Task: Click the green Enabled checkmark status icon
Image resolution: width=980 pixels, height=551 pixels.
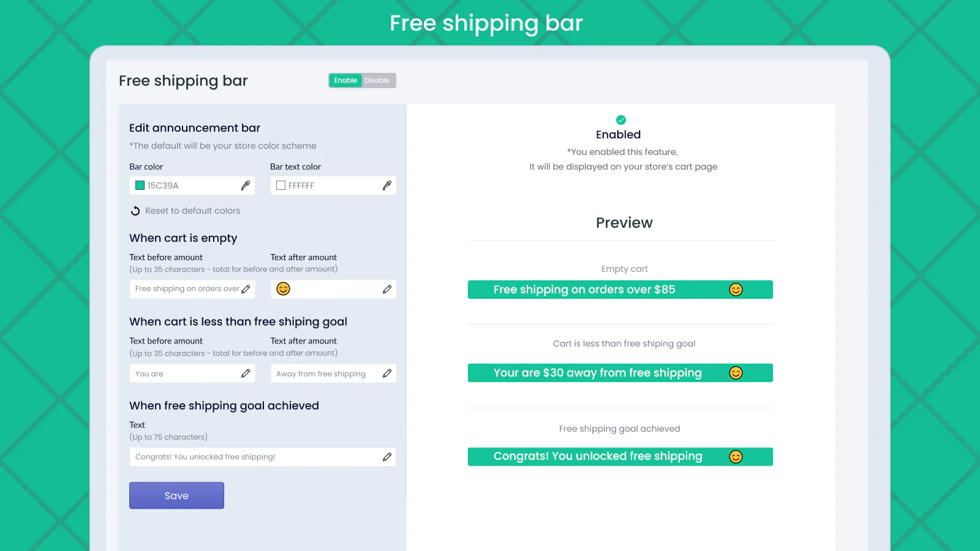Action: [x=621, y=120]
